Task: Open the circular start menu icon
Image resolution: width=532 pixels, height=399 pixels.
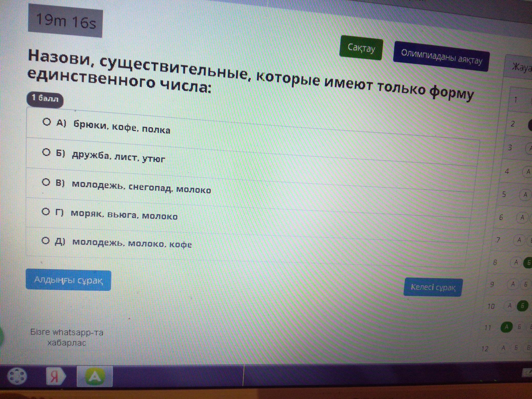Action: (17, 376)
